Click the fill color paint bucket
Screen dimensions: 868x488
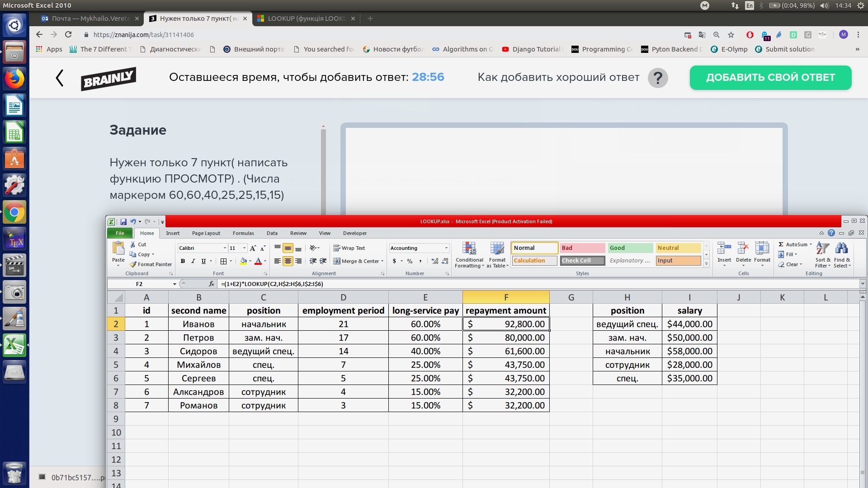pyautogui.click(x=243, y=261)
